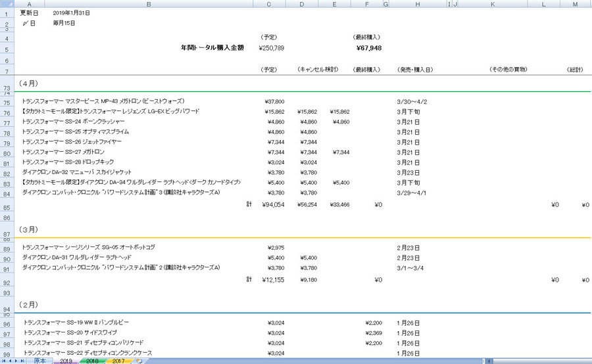Click the (その他の買物) heading cell
The width and height of the screenshot is (592, 364).
point(508,70)
